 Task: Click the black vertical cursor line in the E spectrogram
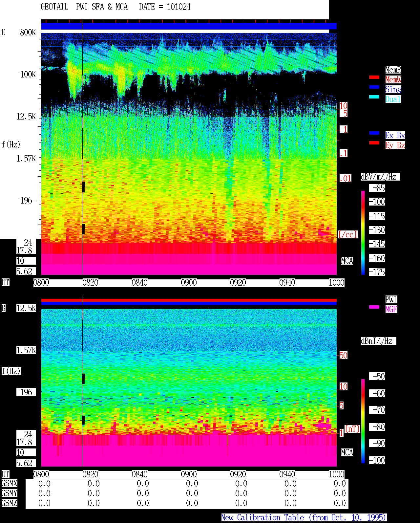coord(82,154)
